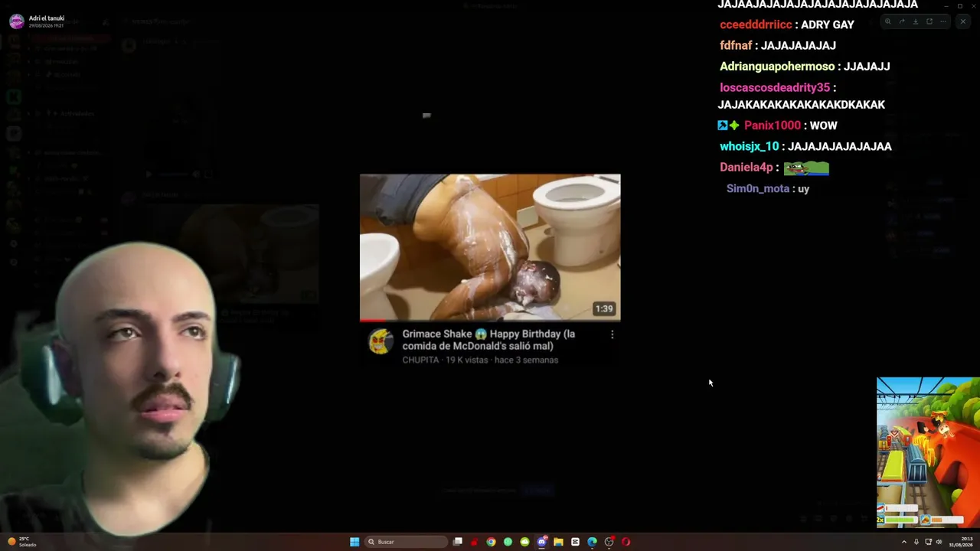Click the Adri el tanuki username
The height and width of the screenshot is (551, 980).
[47, 18]
